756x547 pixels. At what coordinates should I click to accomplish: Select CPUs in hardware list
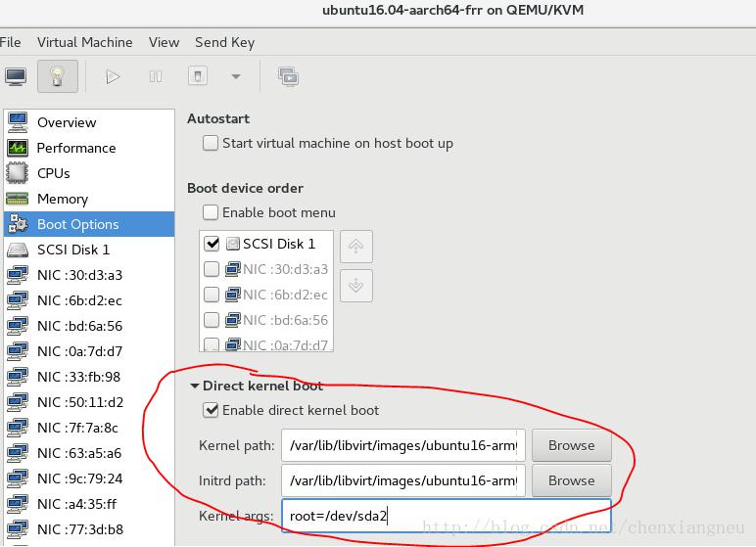click(x=89, y=173)
